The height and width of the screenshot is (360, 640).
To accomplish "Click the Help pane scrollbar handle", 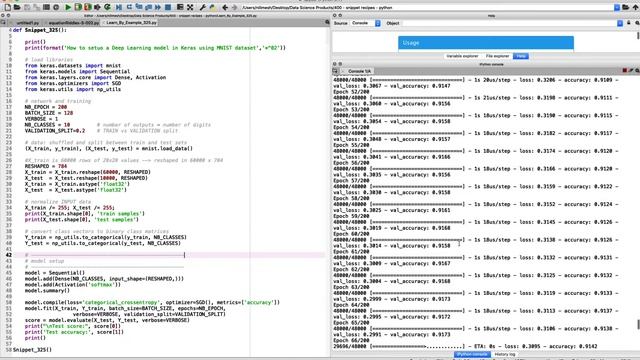I will click(638, 36).
